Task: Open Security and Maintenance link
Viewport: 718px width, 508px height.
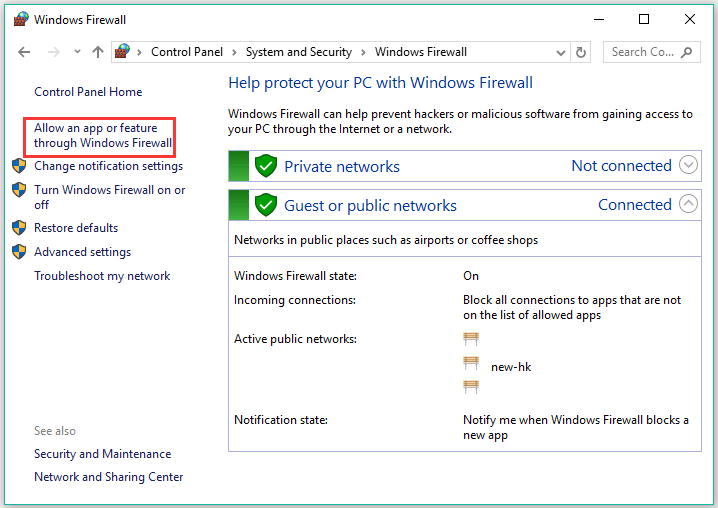Action: (x=103, y=454)
